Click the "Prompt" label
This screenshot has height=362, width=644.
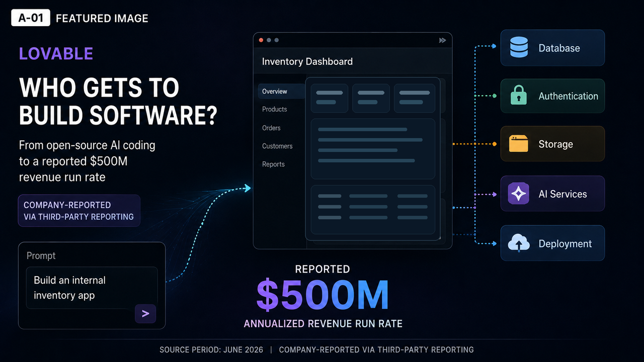(41, 255)
